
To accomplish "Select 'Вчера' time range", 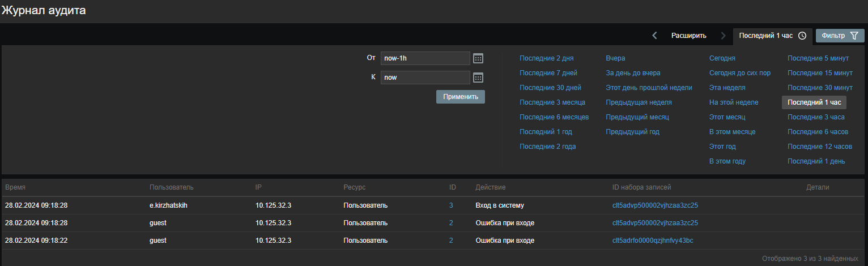I will (615, 58).
